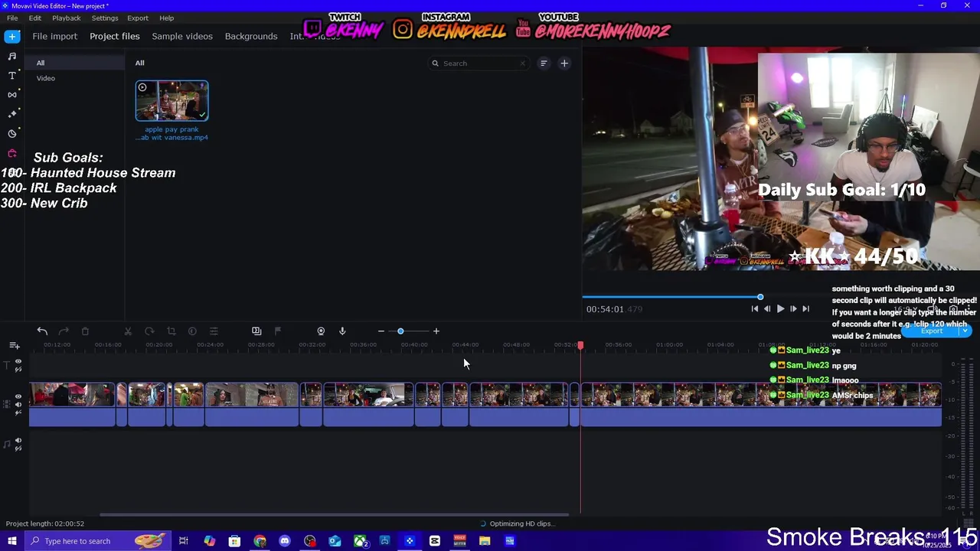
Task: Toggle title track link icon
Action: pyautogui.click(x=18, y=369)
